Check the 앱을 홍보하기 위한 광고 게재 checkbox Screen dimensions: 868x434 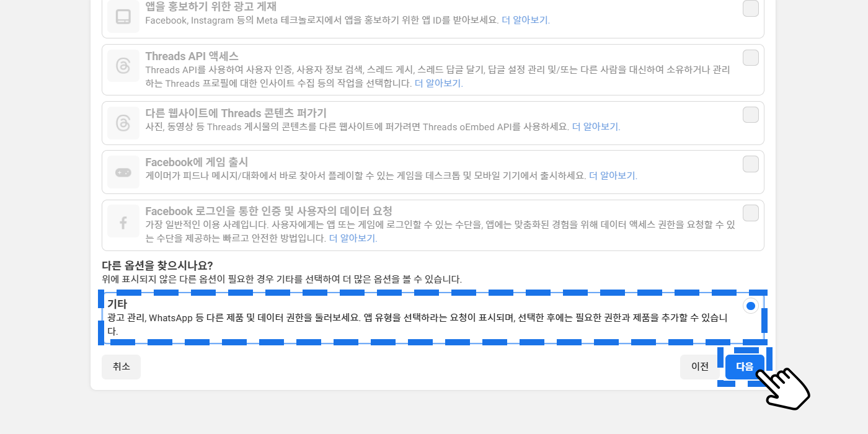(x=751, y=8)
